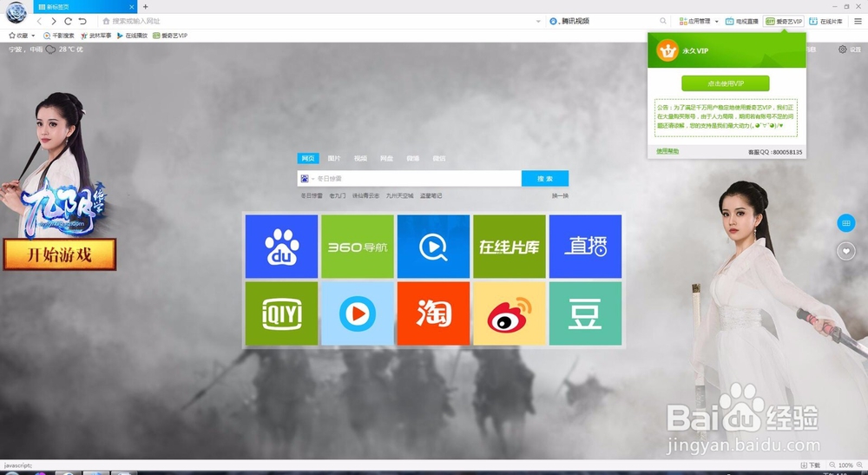Go forward with the forward arrow
The image size is (868, 475).
point(54,21)
